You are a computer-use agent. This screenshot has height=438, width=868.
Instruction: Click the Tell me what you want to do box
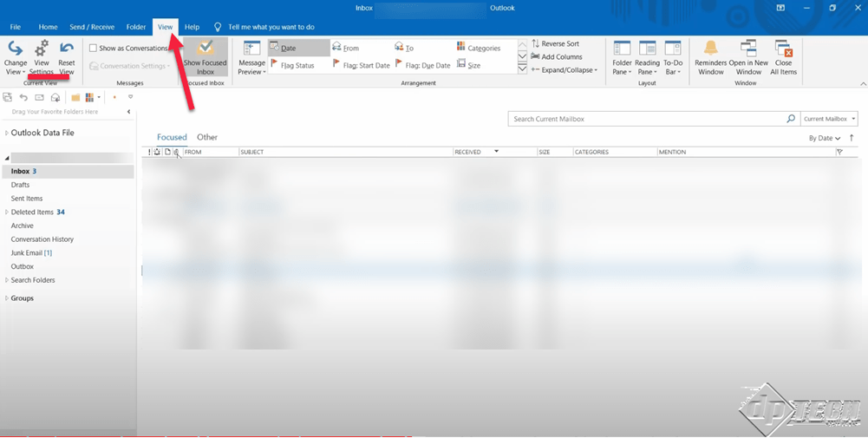[264, 27]
